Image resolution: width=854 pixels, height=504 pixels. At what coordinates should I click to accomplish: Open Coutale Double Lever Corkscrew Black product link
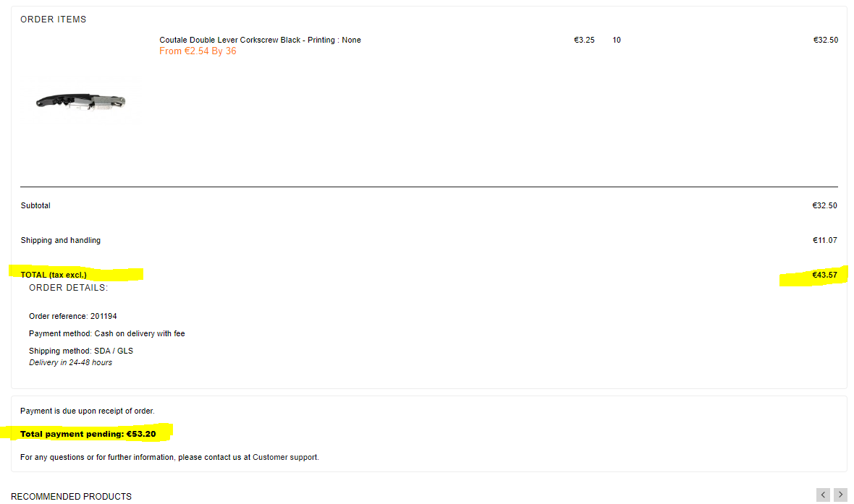[x=260, y=40]
